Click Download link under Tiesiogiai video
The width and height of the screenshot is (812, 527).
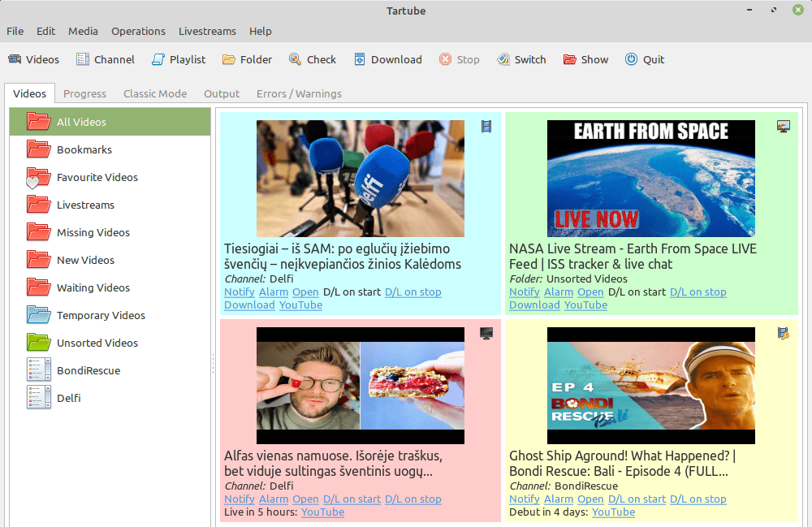249,305
